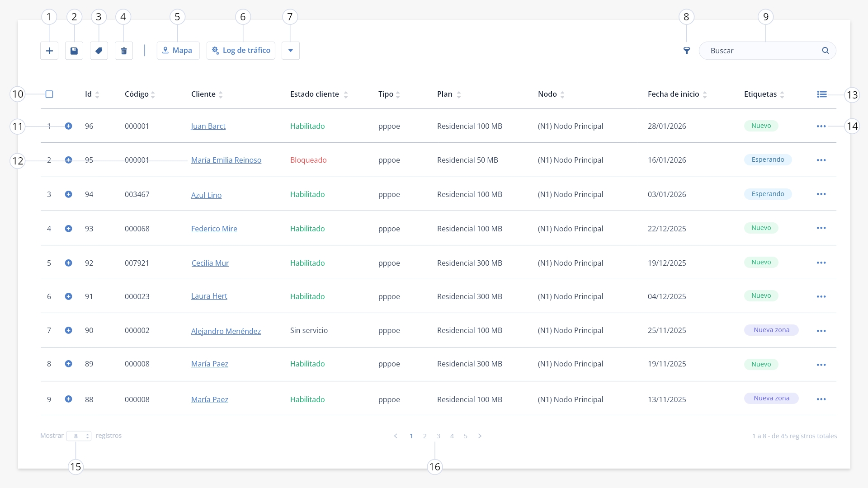
Task: Click the tag label icon in the toolbar
Action: [99, 51]
